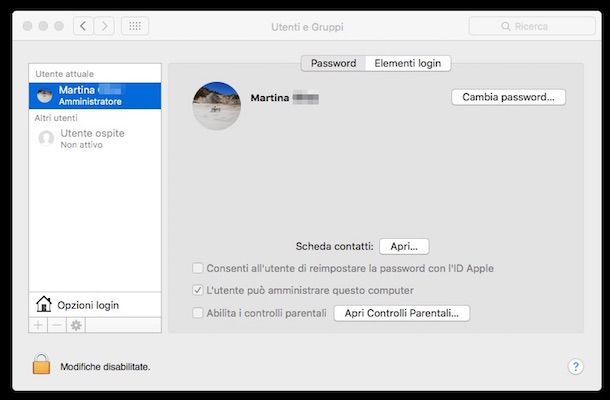Select Utente ospite in user list
This screenshot has width=610, height=400.
[95, 139]
